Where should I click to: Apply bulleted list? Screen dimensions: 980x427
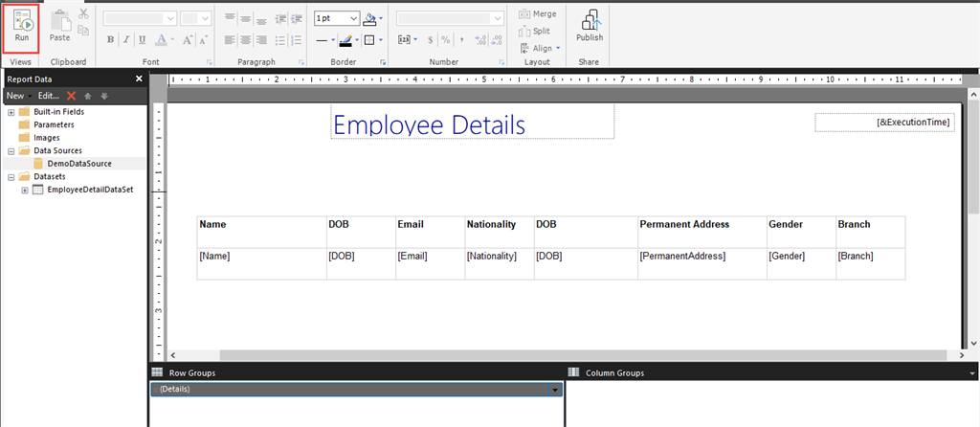[280, 40]
